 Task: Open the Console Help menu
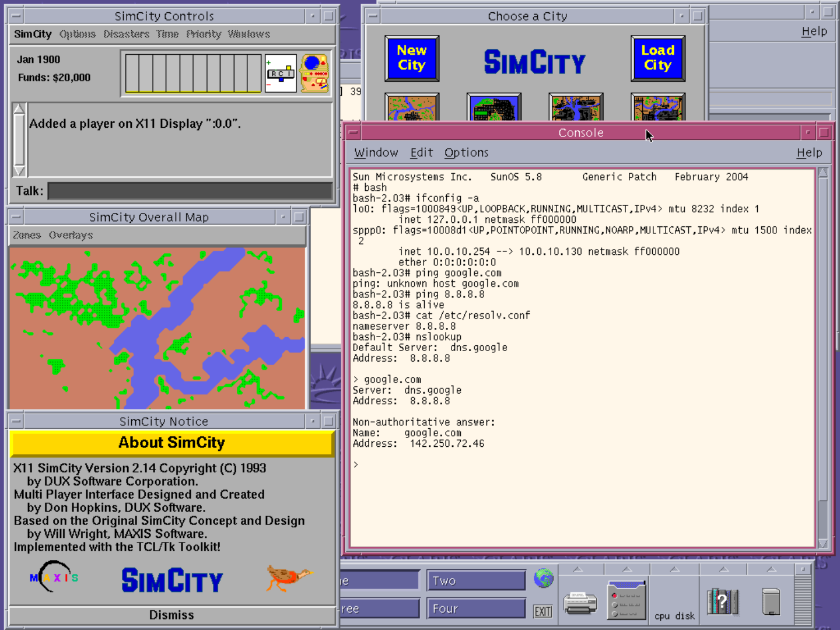(810, 153)
